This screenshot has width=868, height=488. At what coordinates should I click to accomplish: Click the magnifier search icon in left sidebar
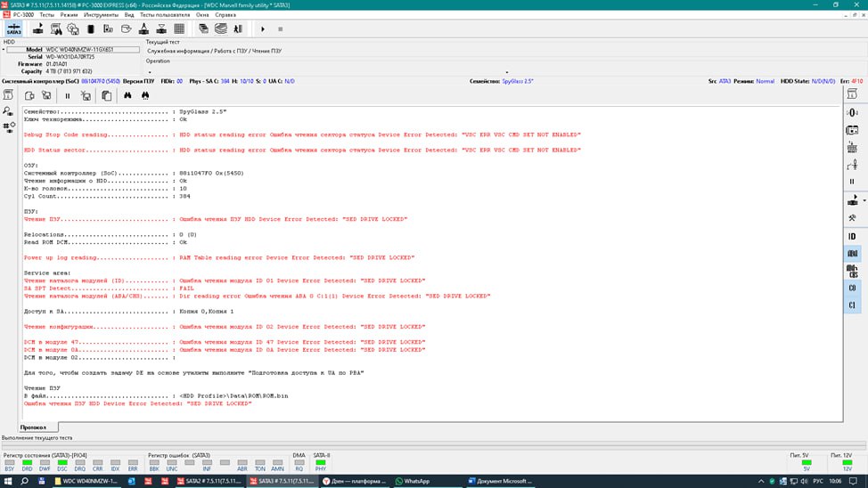8,111
